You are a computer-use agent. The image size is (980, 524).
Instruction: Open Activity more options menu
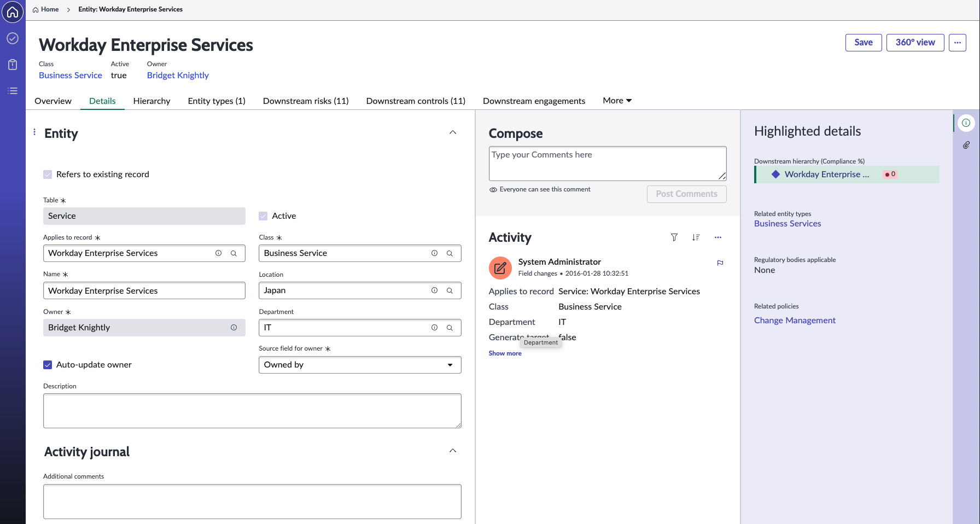click(x=718, y=237)
